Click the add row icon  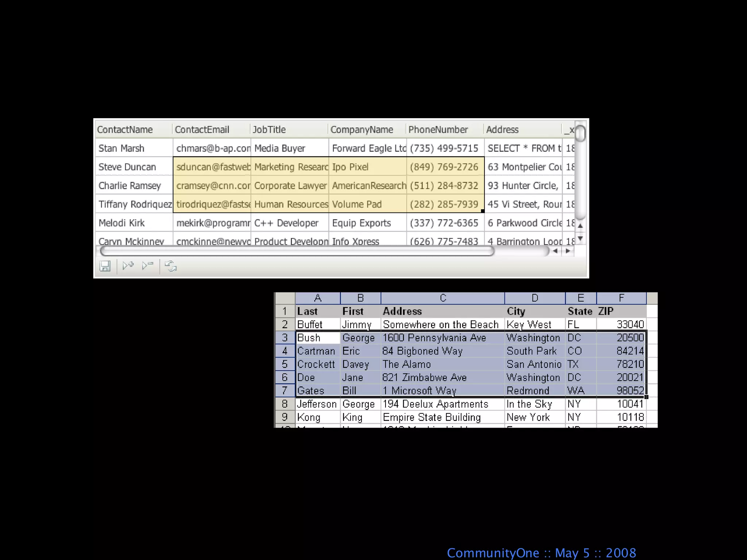pyautogui.click(x=128, y=266)
